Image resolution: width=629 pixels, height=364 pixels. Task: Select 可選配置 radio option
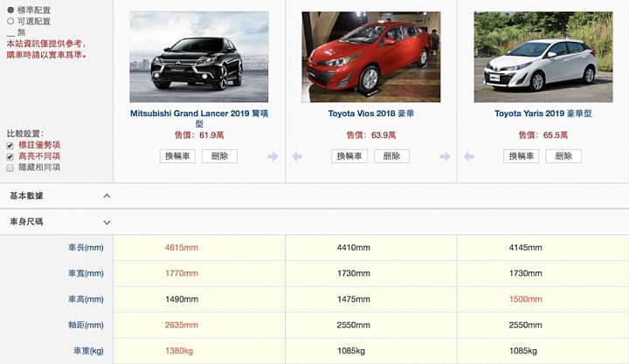click(x=10, y=21)
